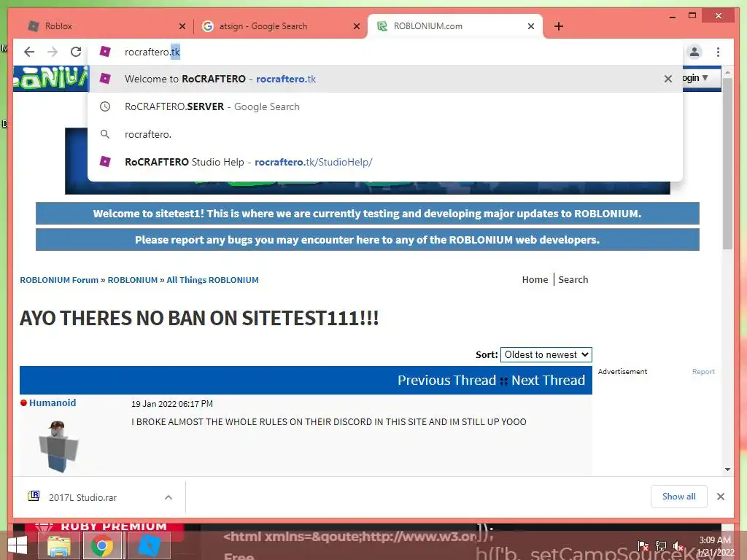Click the network tray icon

click(661, 545)
